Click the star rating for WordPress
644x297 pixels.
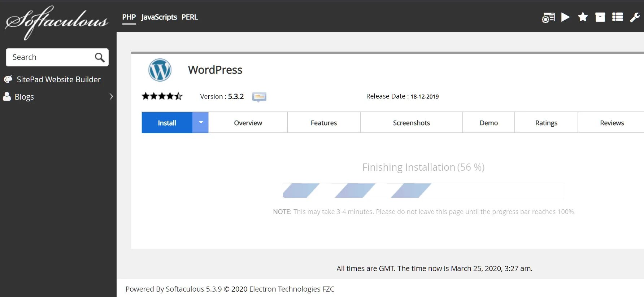[162, 96]
